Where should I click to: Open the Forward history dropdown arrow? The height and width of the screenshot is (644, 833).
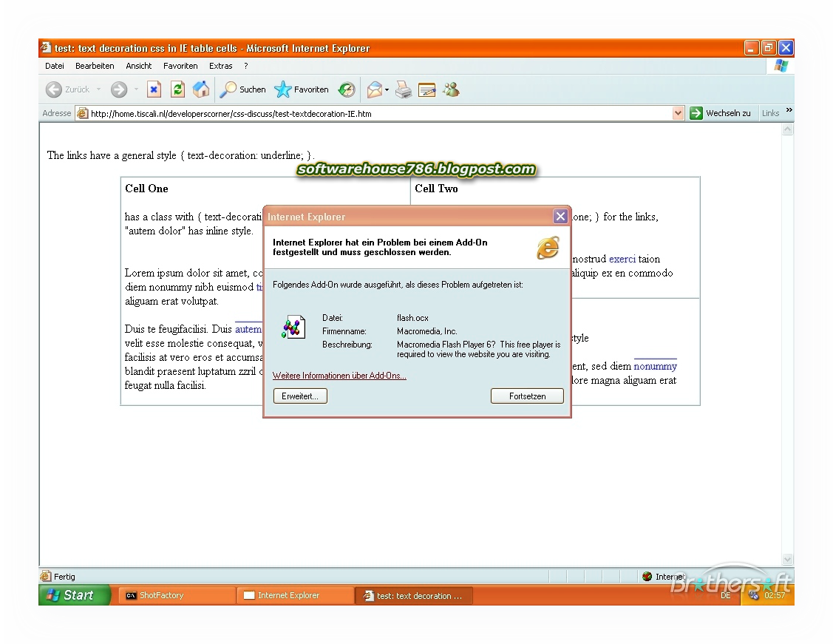[136, 89]
